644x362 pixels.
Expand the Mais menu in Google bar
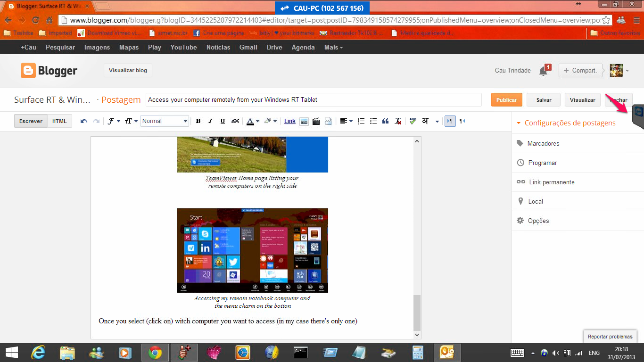point(333,47)
